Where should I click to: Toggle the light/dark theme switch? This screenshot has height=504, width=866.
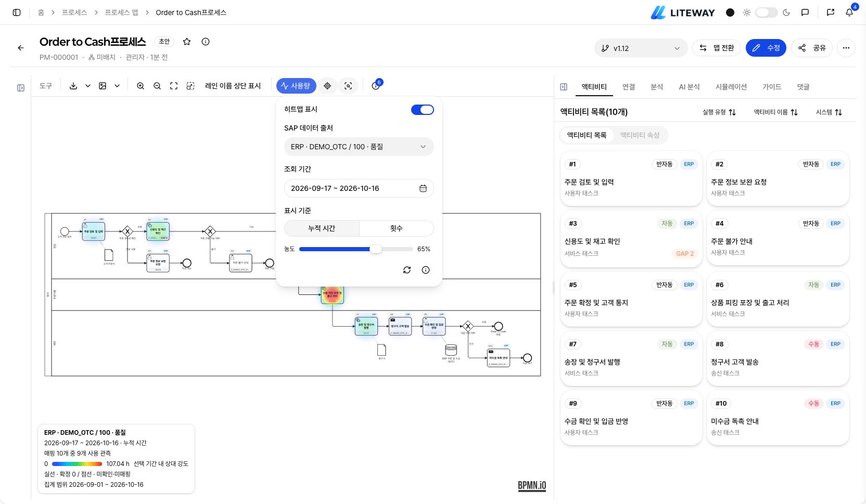point(767,12)
